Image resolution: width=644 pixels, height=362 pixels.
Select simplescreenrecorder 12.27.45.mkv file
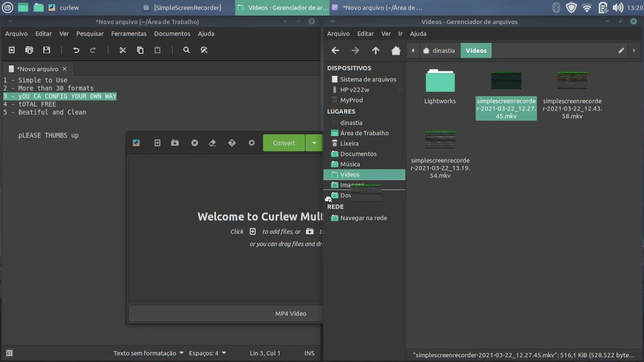point(506,95)
